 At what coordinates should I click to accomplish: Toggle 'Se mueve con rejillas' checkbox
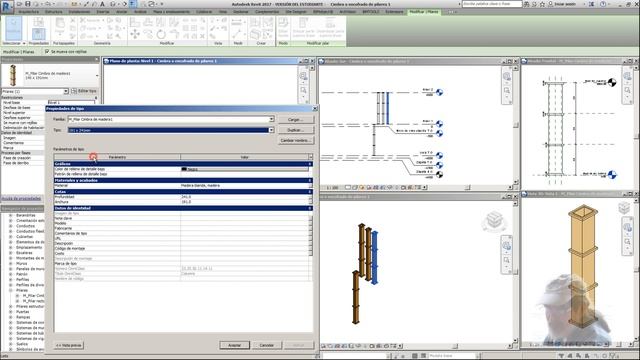47,52
